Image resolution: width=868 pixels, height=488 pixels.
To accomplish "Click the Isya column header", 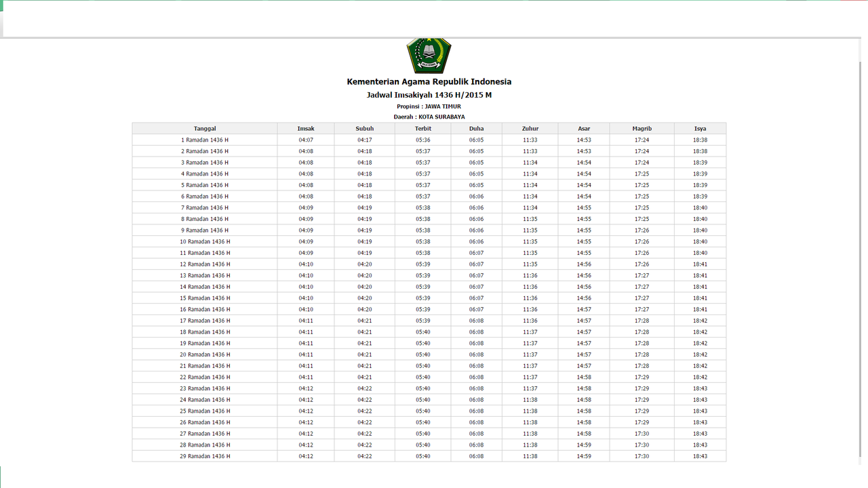I will [x=701, y=129].
